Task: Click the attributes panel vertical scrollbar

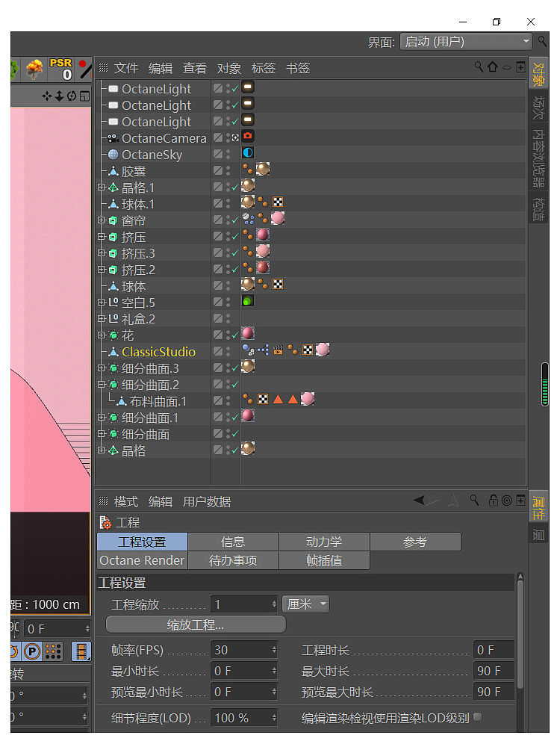Action: [x=520, y=633]
